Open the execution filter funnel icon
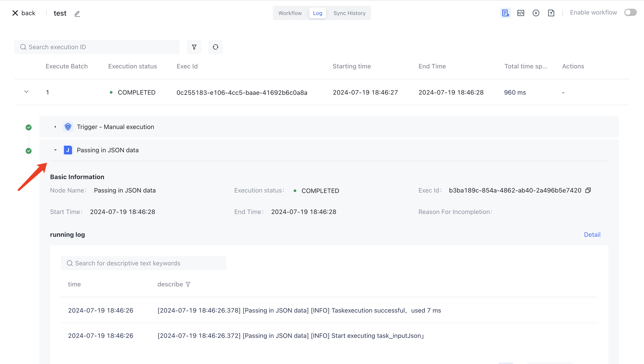 194,47
